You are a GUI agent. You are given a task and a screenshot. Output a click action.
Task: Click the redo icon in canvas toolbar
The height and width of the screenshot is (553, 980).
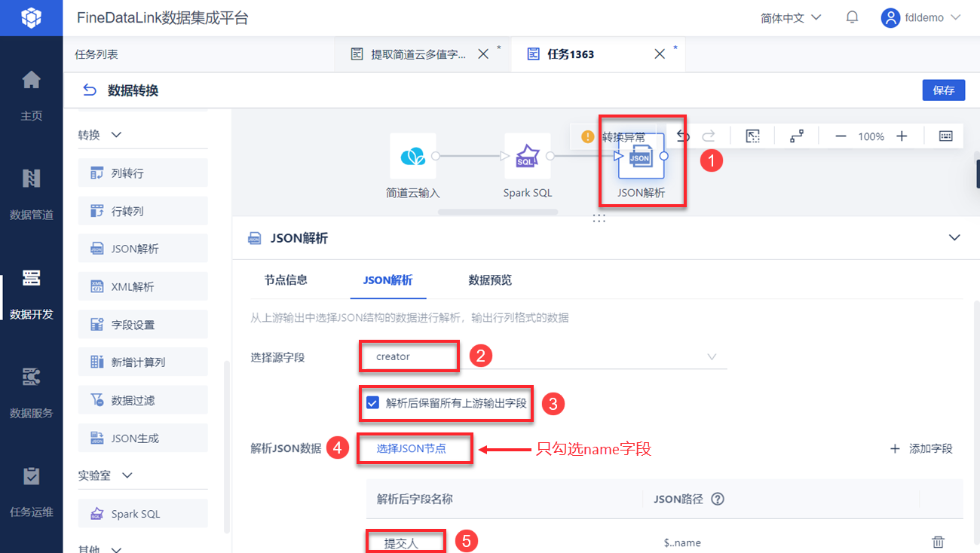[x=709, y=136]
